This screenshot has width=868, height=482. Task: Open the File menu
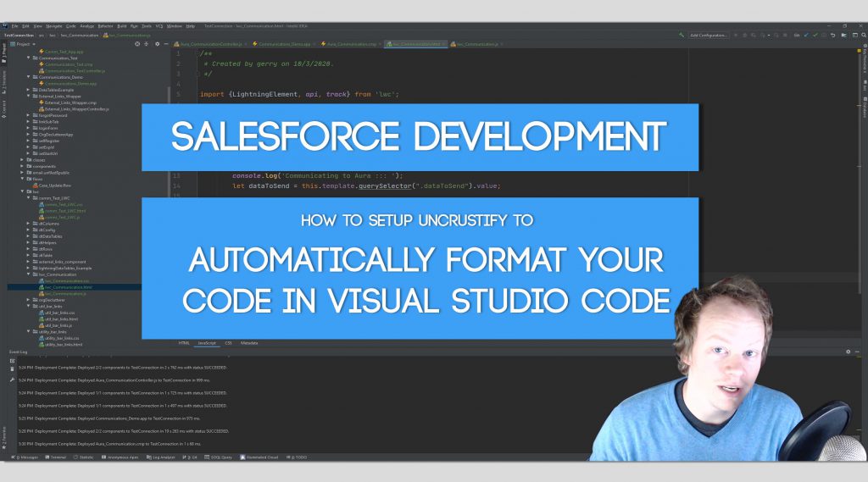pos(15,26)
